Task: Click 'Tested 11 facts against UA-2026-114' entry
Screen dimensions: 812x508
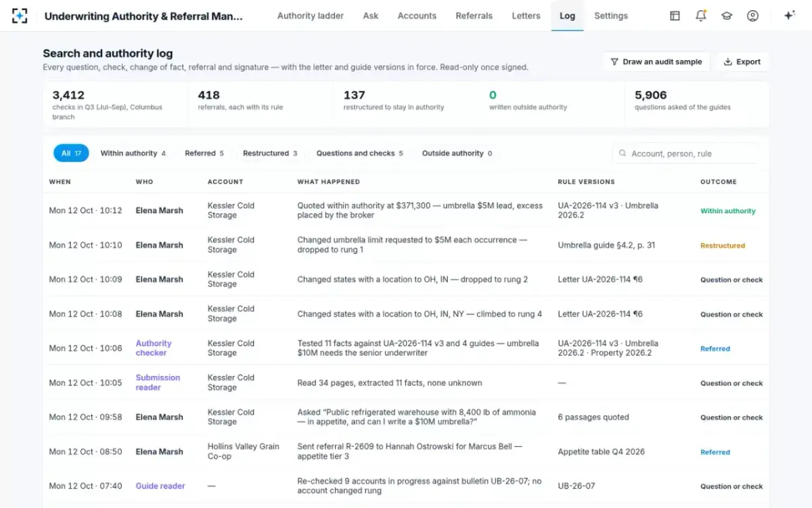Action: point(418,348)
